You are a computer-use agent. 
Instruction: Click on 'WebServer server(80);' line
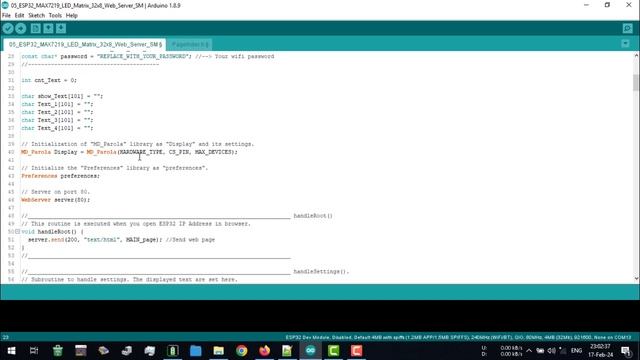click(56, 200)
